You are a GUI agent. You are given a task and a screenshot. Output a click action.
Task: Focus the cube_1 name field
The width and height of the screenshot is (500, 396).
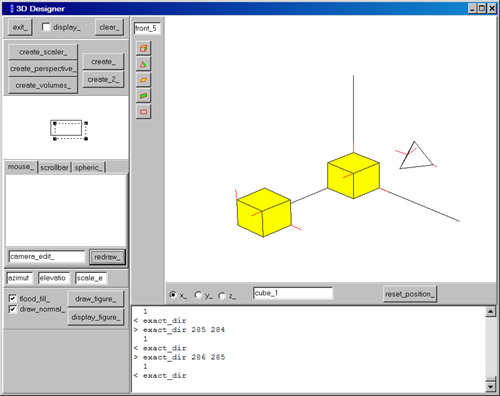(x=293, y=293)
